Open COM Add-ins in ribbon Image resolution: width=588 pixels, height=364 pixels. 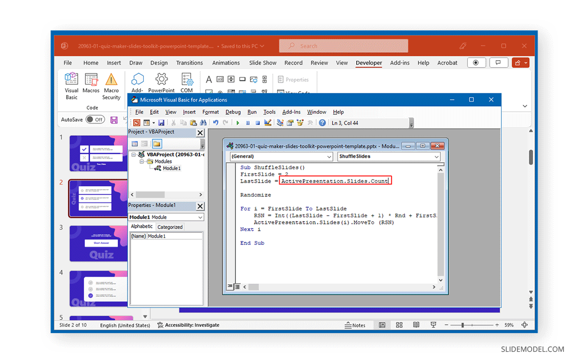187,82
